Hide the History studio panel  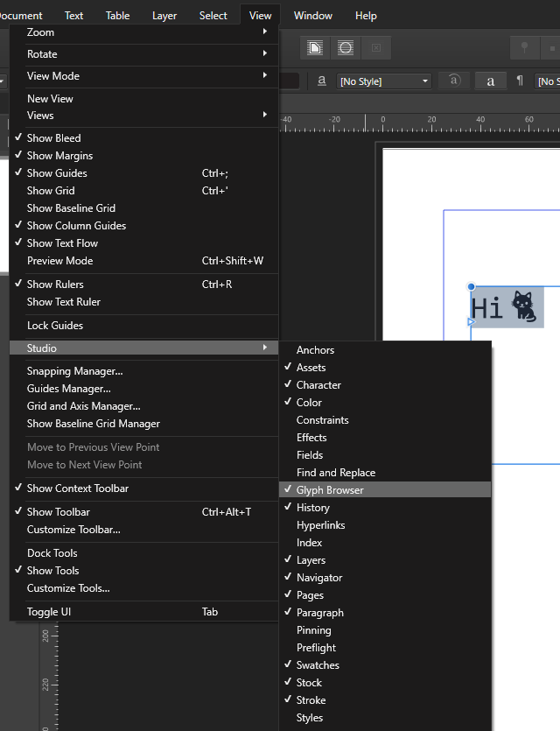pos(385,508)
